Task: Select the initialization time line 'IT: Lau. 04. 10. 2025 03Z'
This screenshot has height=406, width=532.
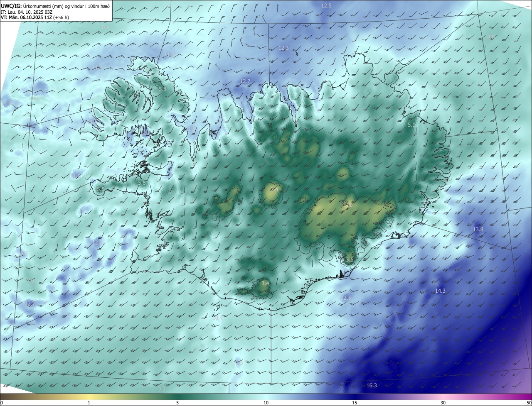Action: pos(27,12)
